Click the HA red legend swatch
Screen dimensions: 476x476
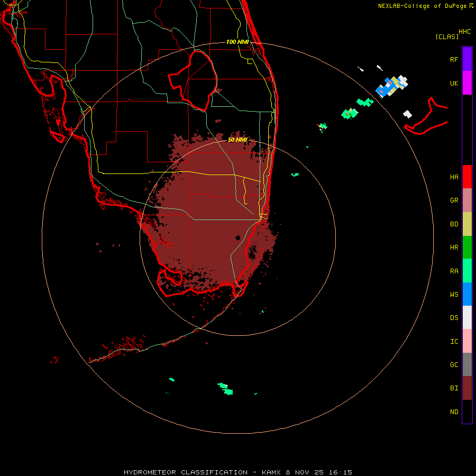[x=467, y=177]
